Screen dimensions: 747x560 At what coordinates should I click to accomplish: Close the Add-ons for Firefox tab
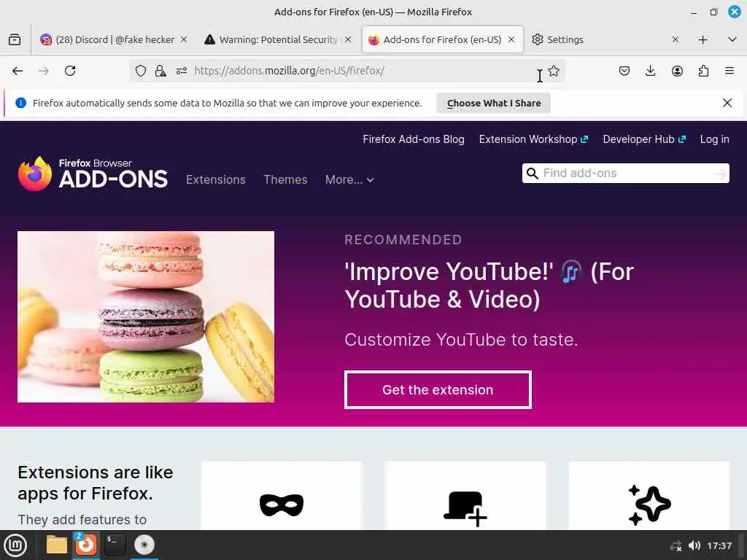point(511,39)
